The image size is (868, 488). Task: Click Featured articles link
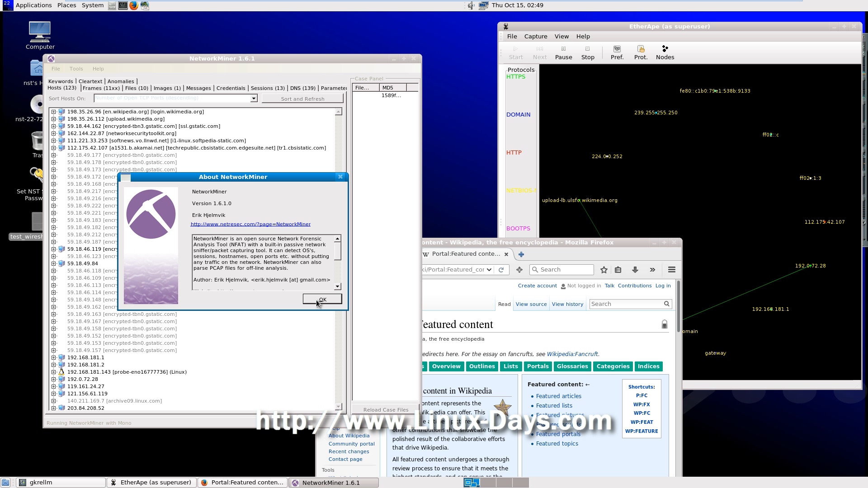pyautogui.click(x=558, y=396)
